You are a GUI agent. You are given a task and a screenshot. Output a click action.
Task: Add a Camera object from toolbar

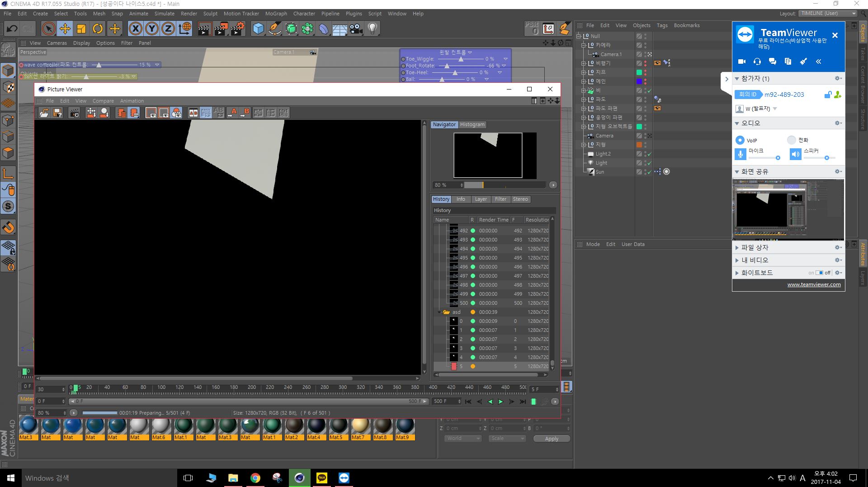pyautogui.click(x=356, y=29)
